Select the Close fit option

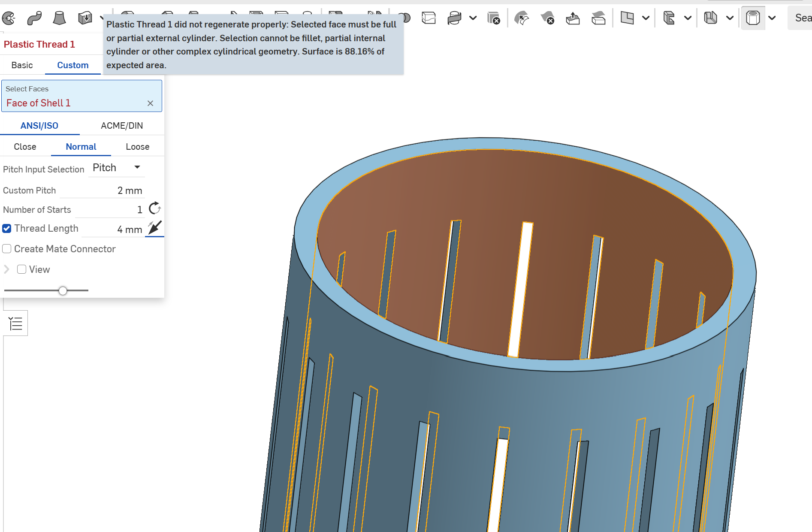click(25, 147)
